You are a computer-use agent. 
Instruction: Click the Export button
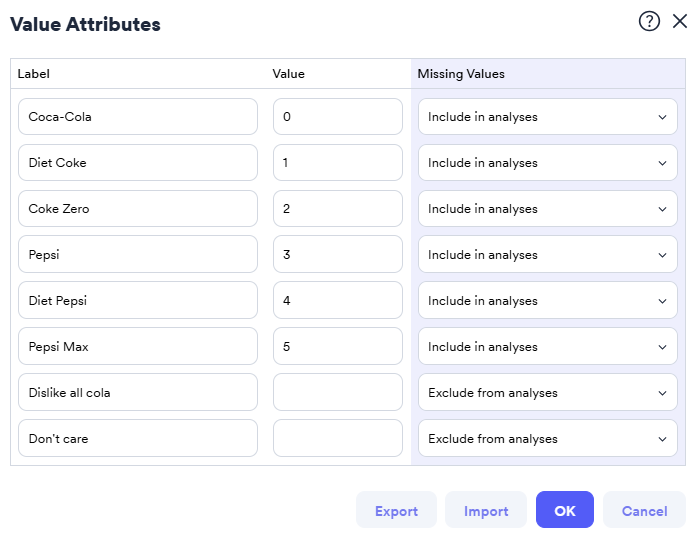[396, 510]
